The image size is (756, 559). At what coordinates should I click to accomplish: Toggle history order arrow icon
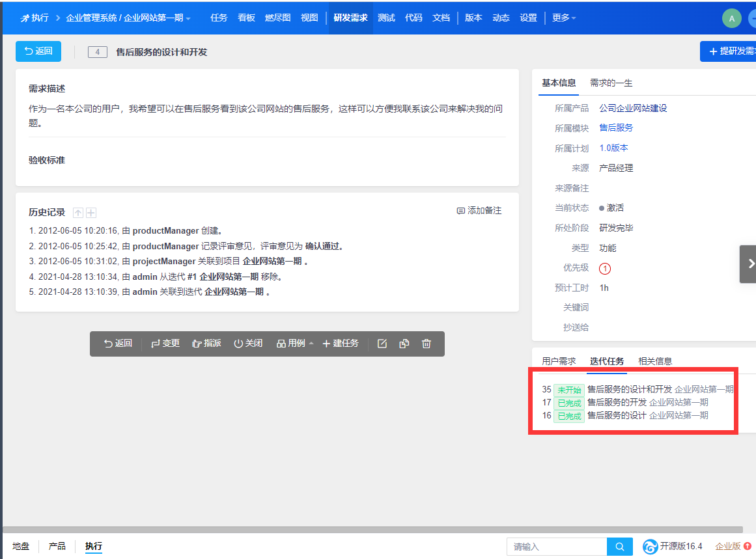click(x=78, y=213)
